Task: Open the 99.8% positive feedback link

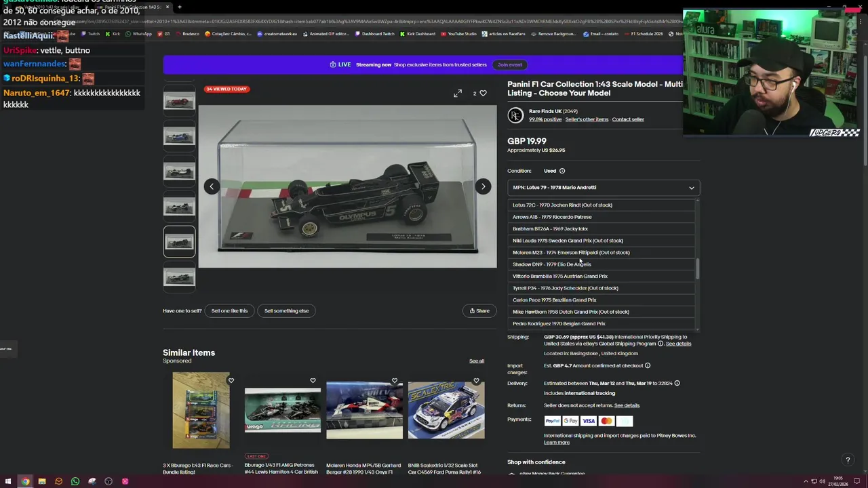Action: (545, 120)
